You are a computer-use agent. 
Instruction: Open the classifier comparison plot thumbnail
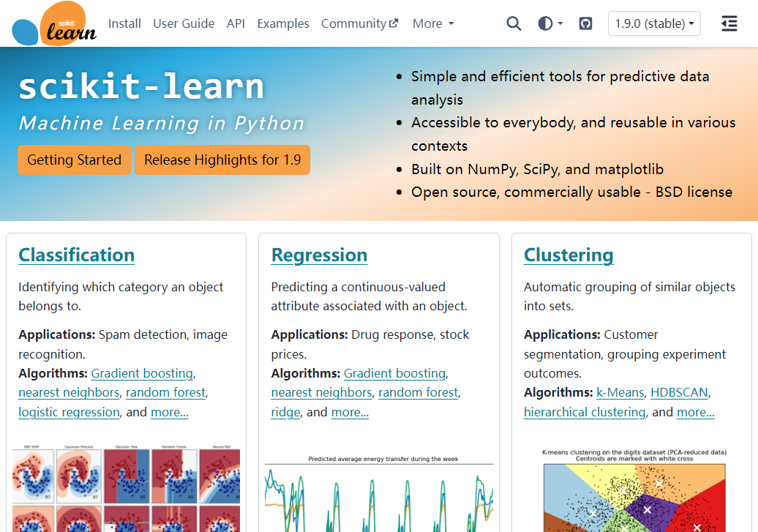point(126,487)
